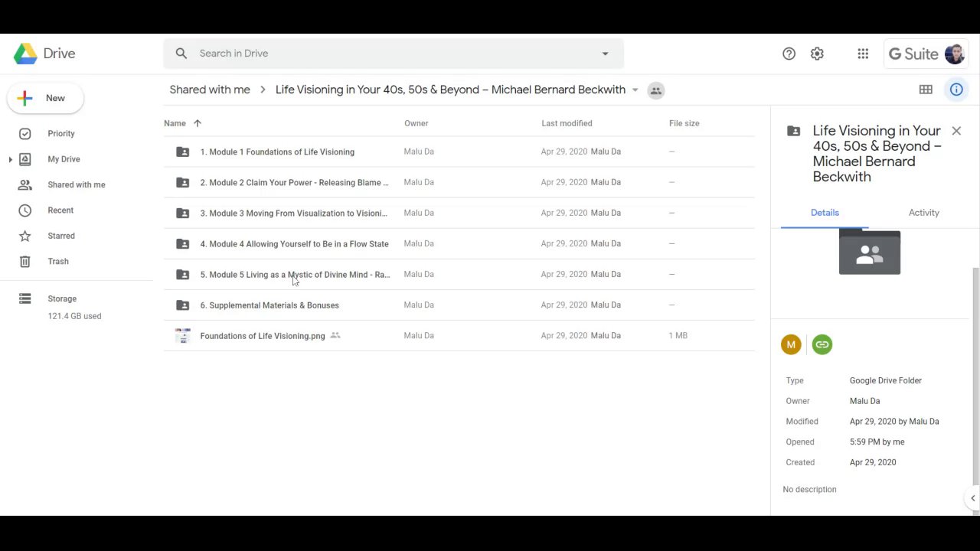
Task: Click the folder icon in details header
Action: click(x=794, y=131)
